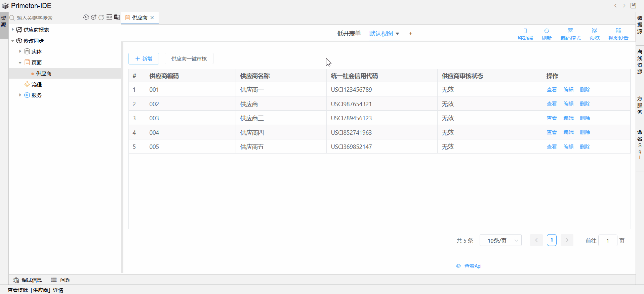Click the collapse-all list icon in resource panel

point(109,17)
